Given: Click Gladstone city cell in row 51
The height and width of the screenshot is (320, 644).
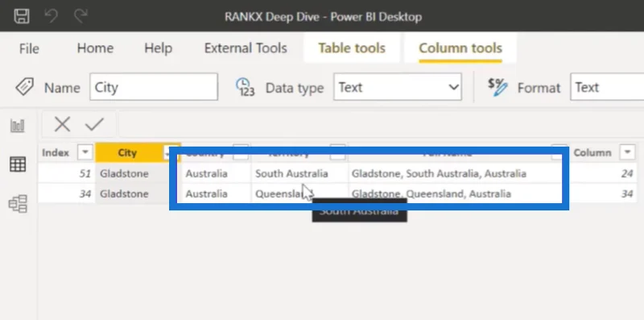Looking at the screenshot, I should coord(132,173).
